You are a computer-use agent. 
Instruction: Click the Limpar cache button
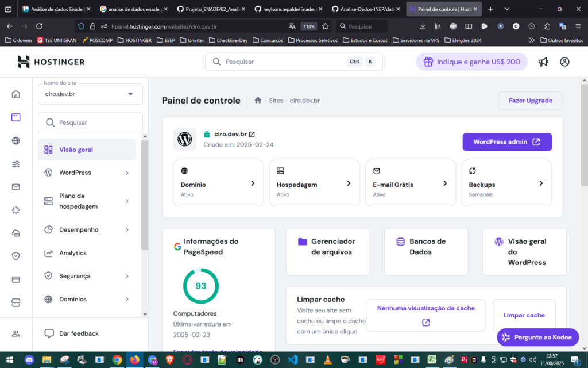tap(524, 315)
